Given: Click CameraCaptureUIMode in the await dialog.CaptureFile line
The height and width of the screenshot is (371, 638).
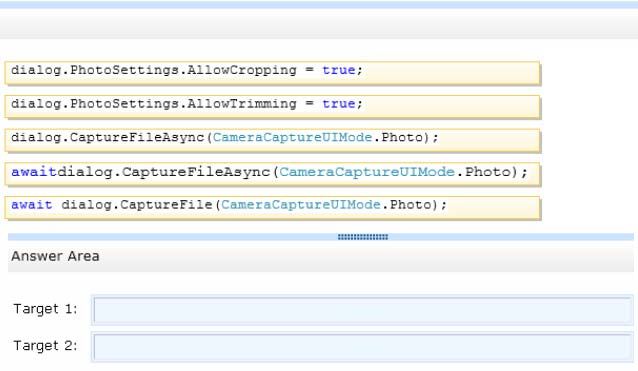Looking at the screenshot, I should [x=301, y=205].
